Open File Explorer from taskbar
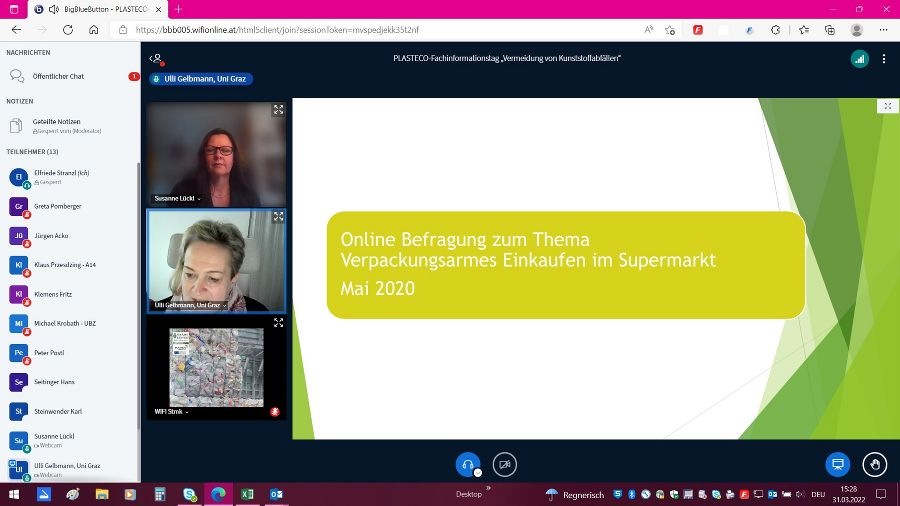 102,495
